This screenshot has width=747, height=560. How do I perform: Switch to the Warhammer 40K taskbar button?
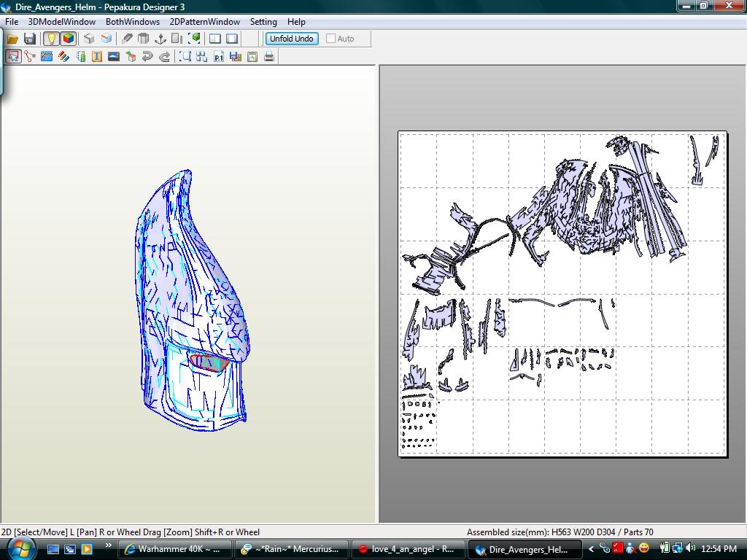point(175,549)
